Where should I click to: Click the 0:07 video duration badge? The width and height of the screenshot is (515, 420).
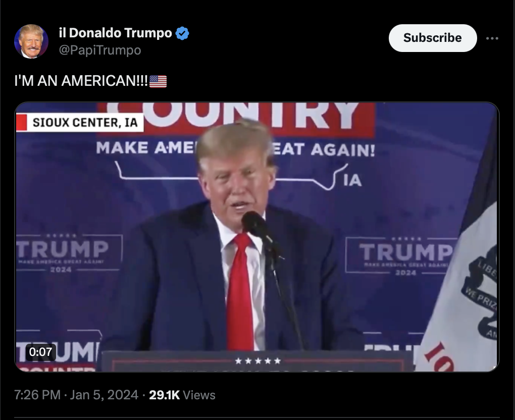(x=41, y=352)
